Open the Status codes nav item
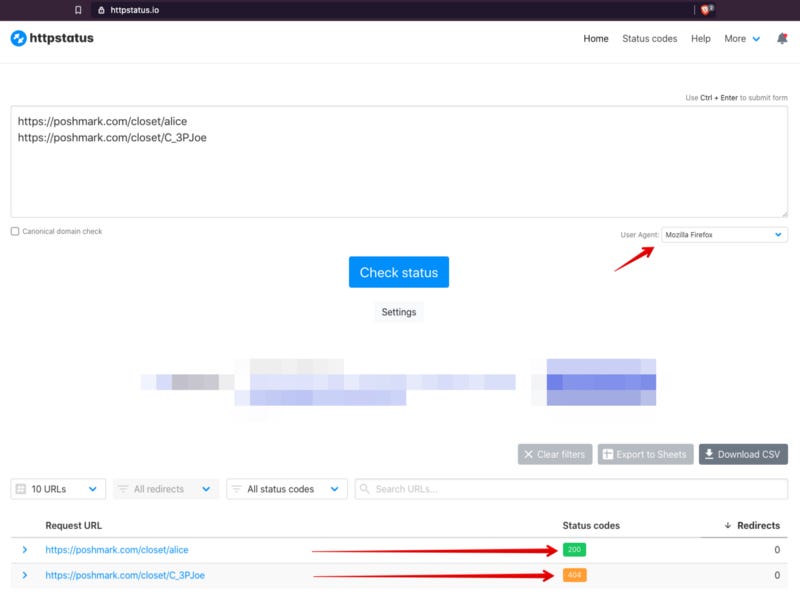 pos(649,39)
